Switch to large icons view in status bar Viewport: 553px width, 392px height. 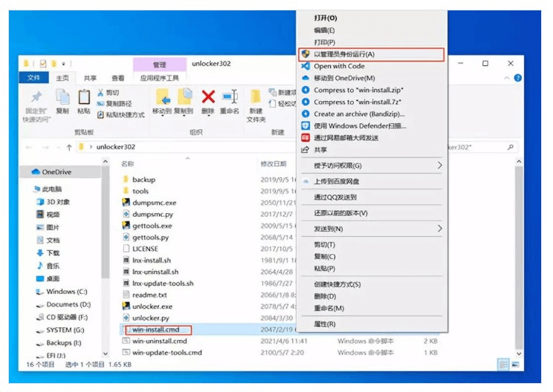click(x=515, y=365)
